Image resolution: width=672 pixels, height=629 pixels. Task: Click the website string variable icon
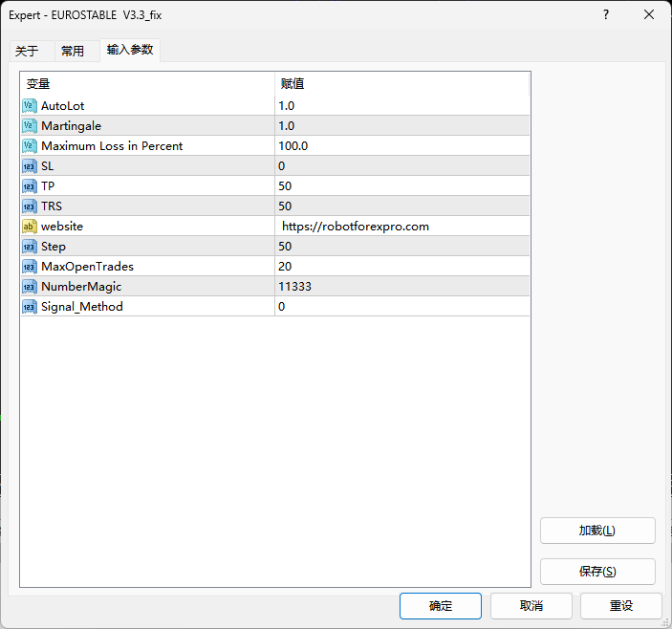[29, 226]
